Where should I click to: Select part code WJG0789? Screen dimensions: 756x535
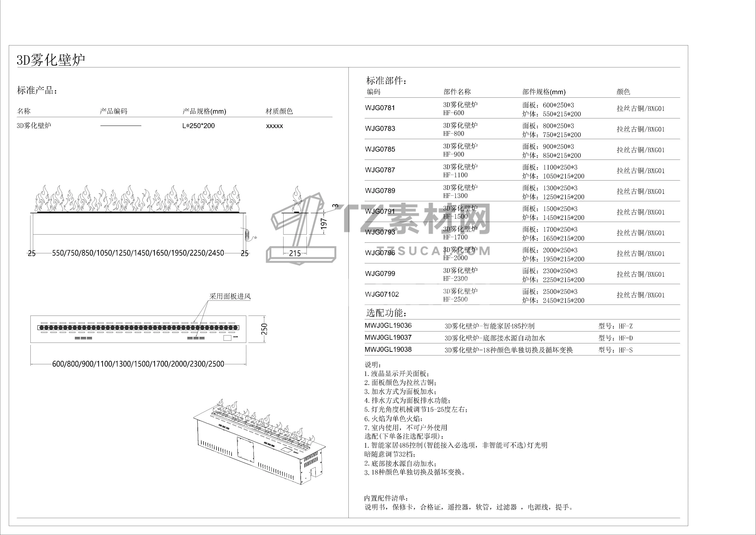coord(380,191)
